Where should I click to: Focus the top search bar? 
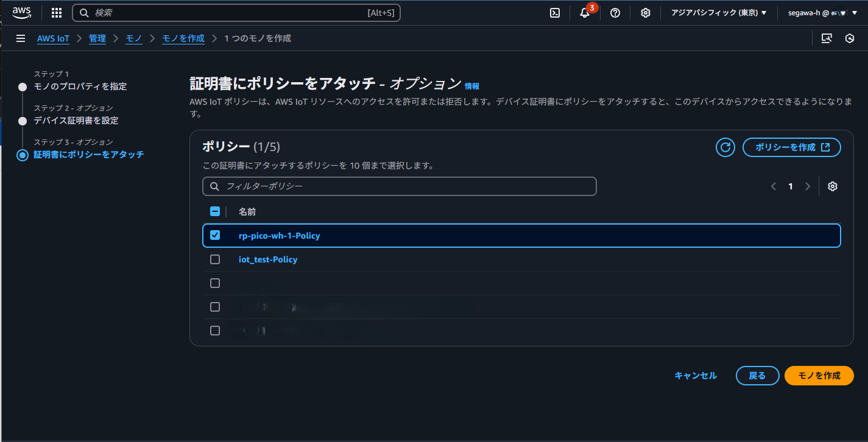tap(236, 13)
